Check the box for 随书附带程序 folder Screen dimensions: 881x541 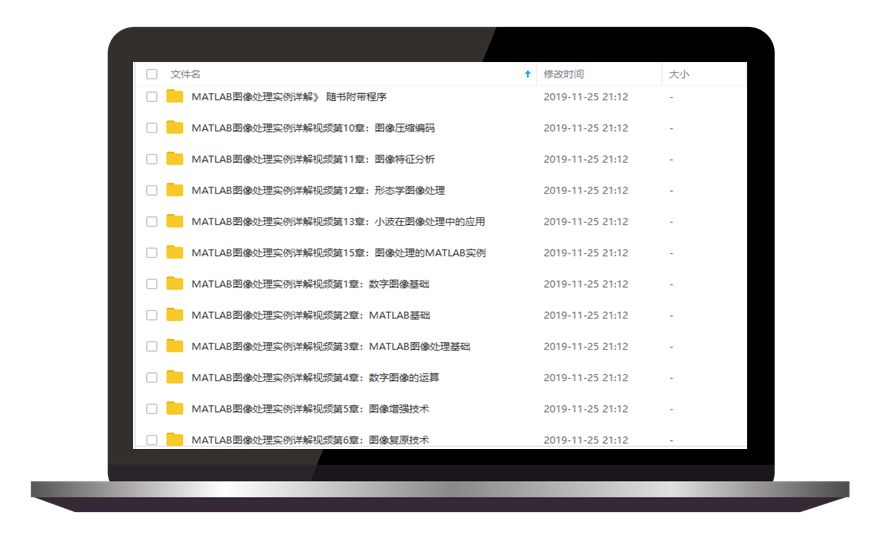click(x=152, y=97)
